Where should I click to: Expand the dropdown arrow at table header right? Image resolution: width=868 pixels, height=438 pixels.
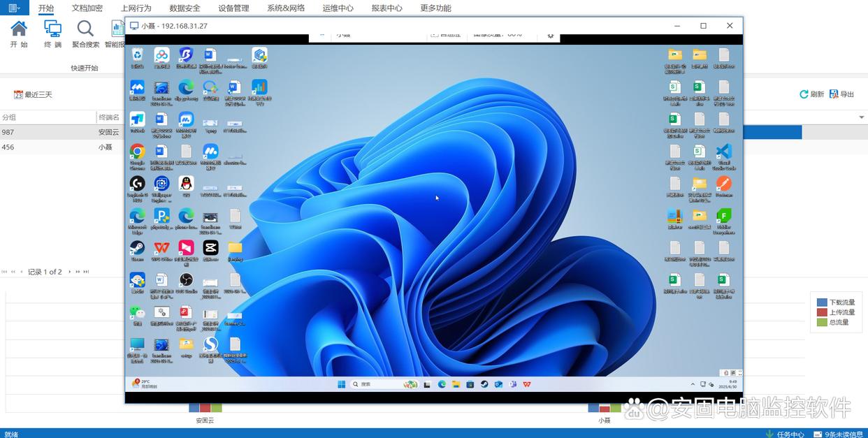(x=861, y=117)
